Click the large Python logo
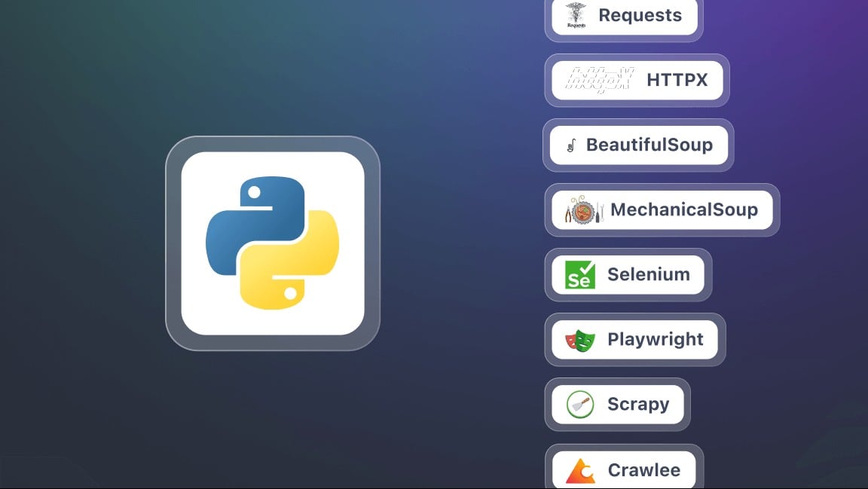The image size is (868, 489). (x=273, y=243)
